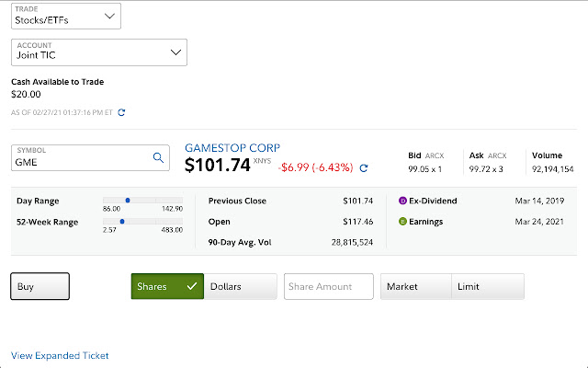Refresh the GameStop quote price
Screen dimensions: 588x368
[x=364, y=167]
